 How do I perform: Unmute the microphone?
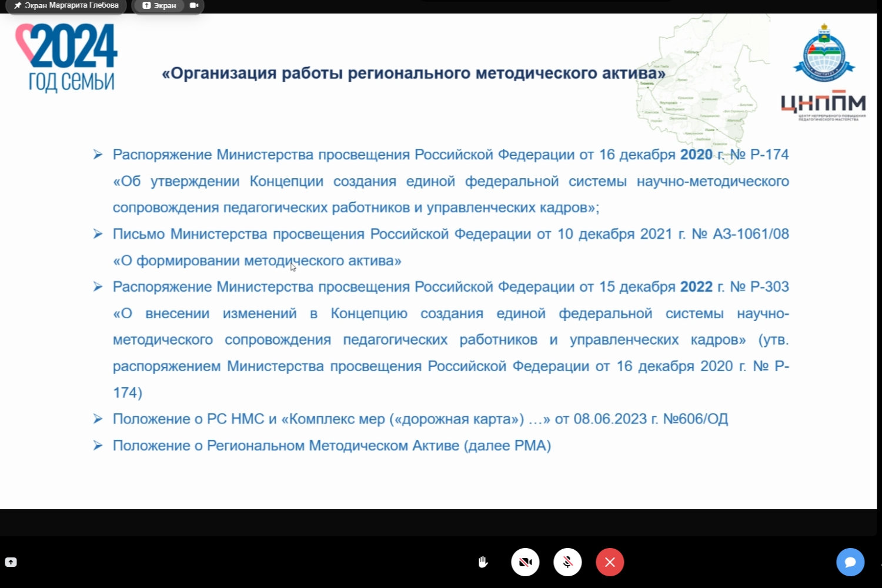click(567, 562)
